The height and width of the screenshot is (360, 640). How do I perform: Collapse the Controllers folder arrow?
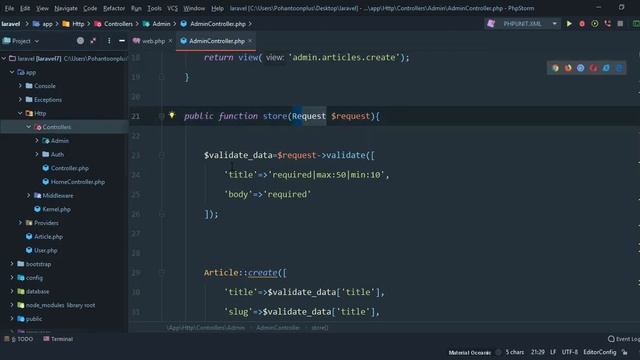29,127
